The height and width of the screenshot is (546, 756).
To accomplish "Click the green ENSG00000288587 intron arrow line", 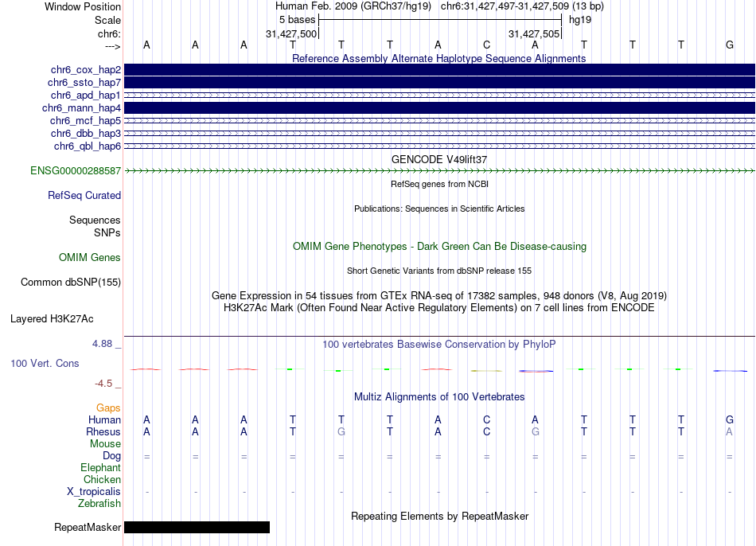I will (x=439, y=171).
